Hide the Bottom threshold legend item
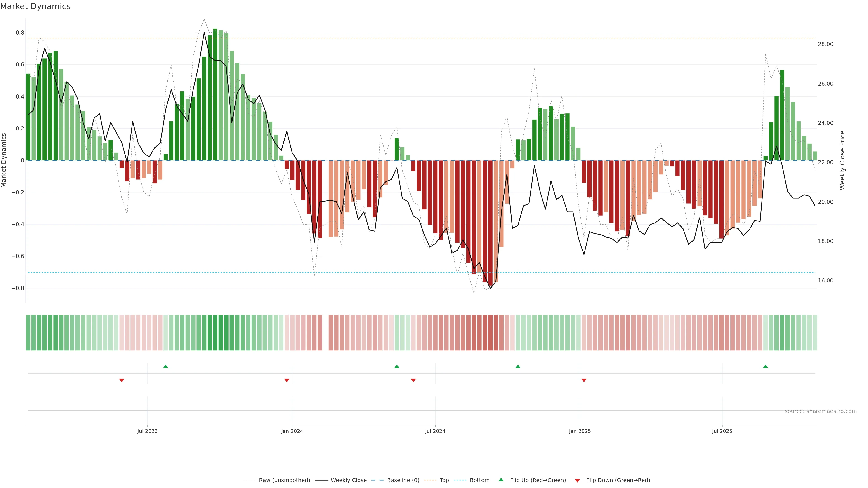Image resolution: width=868 pixels, height=488 pixels. point(479,480)
